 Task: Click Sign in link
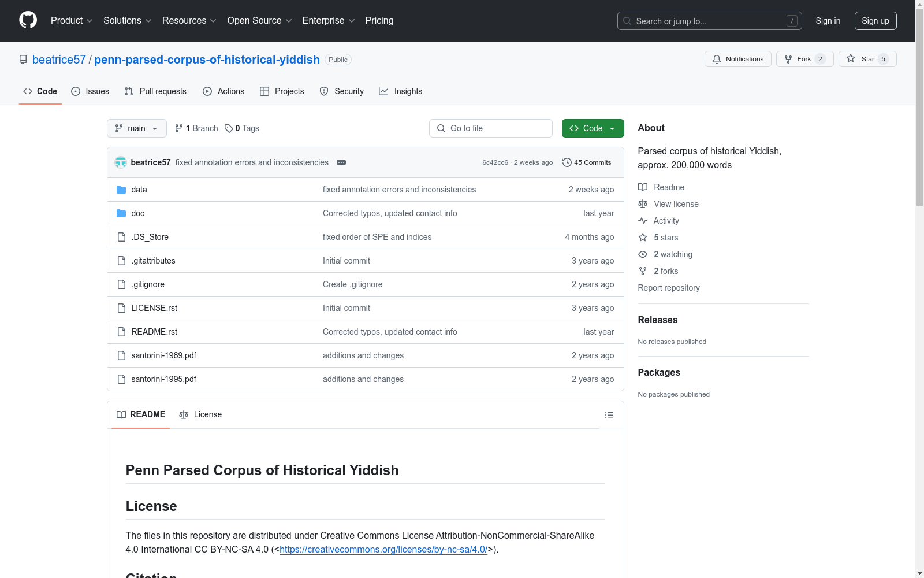point(828,21)
